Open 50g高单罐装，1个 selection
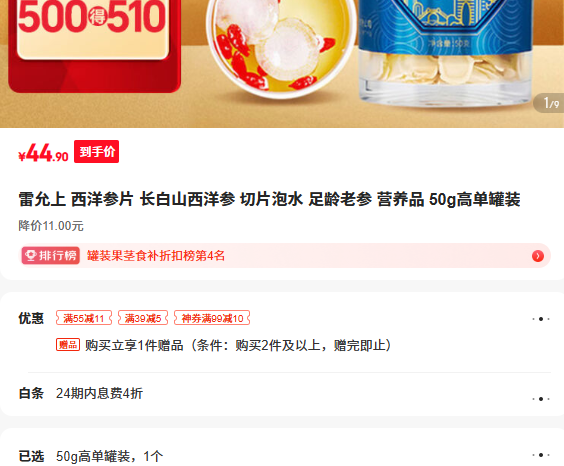 click(109, 456)
